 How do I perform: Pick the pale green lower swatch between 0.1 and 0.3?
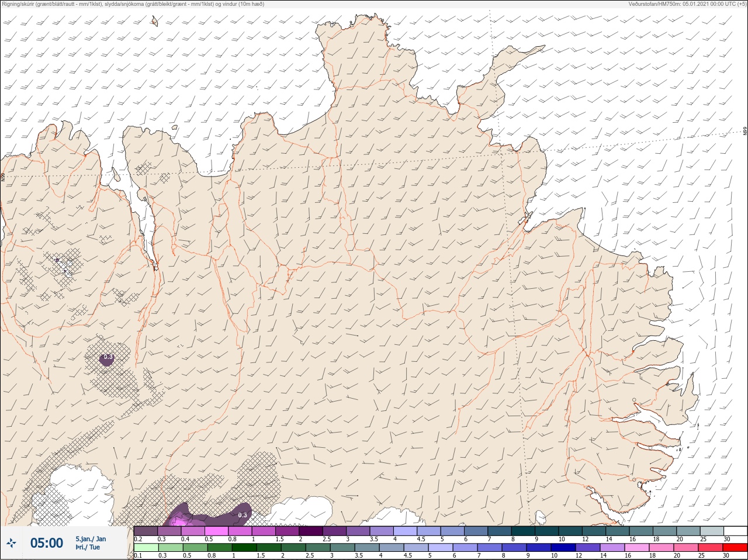coord(146,548)
